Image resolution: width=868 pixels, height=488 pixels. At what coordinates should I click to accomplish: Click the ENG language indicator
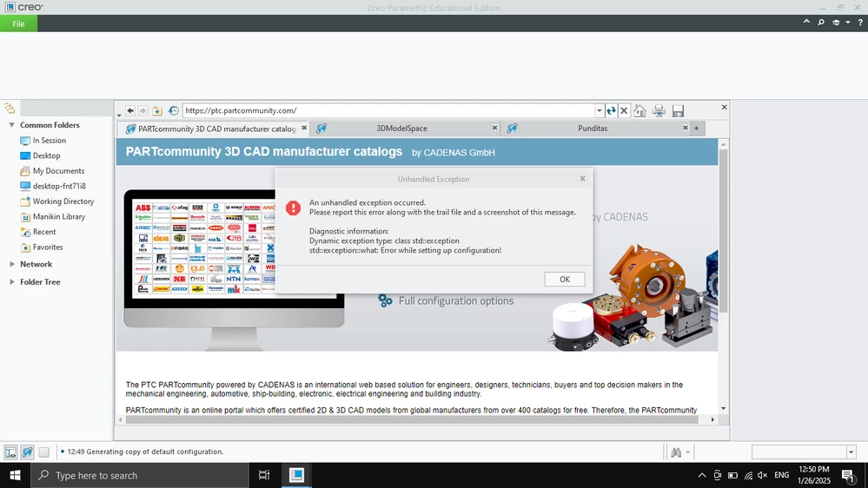(x=782, y=475)
